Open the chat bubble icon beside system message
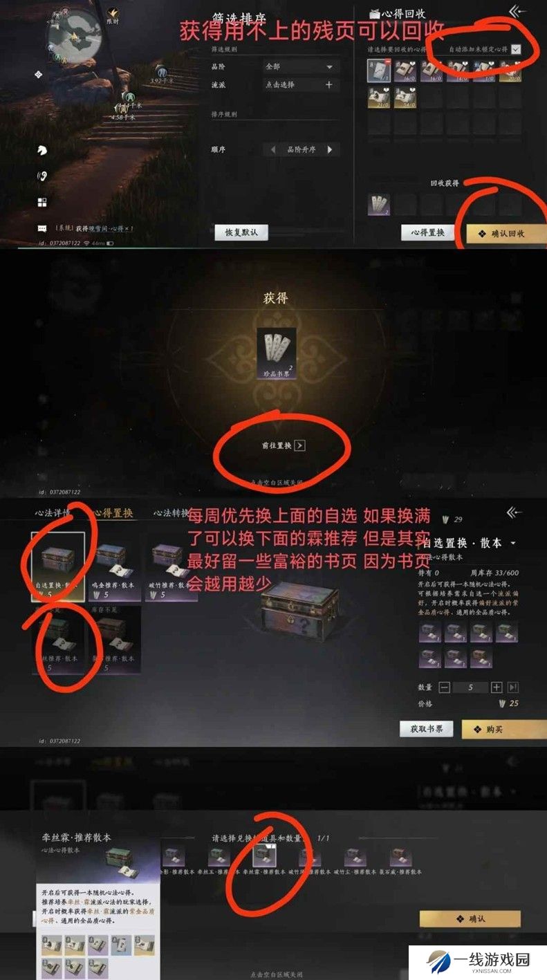 coord(42,228)
